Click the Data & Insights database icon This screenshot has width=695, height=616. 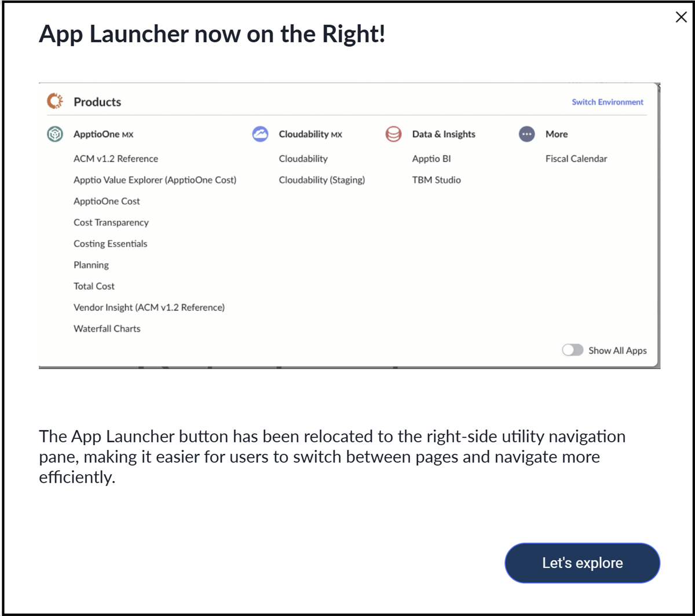click(393, 134)
